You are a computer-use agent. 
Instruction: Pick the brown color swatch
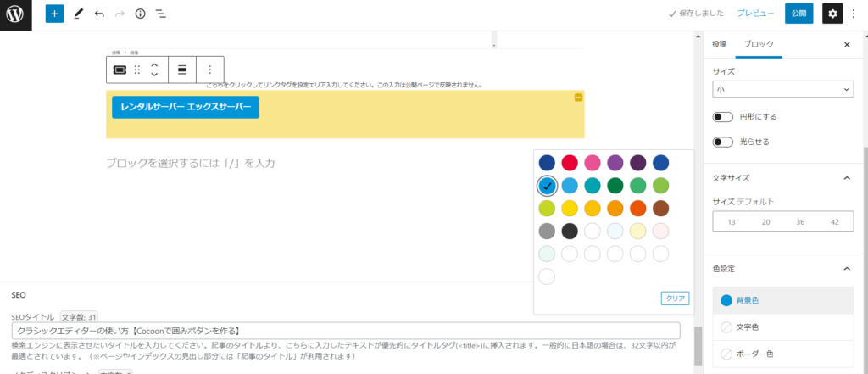[660, 209]
